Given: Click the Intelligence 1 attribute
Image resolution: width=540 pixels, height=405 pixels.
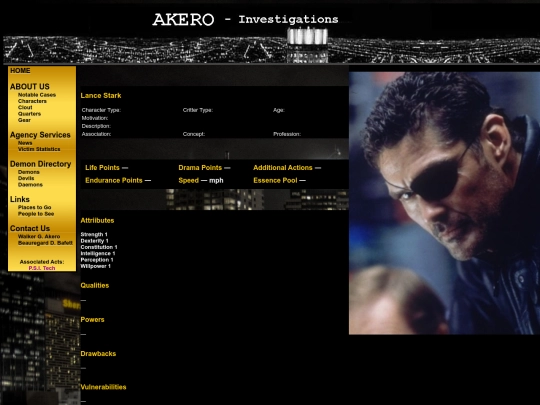Looking at the screenshot, I should click(98, 253).
